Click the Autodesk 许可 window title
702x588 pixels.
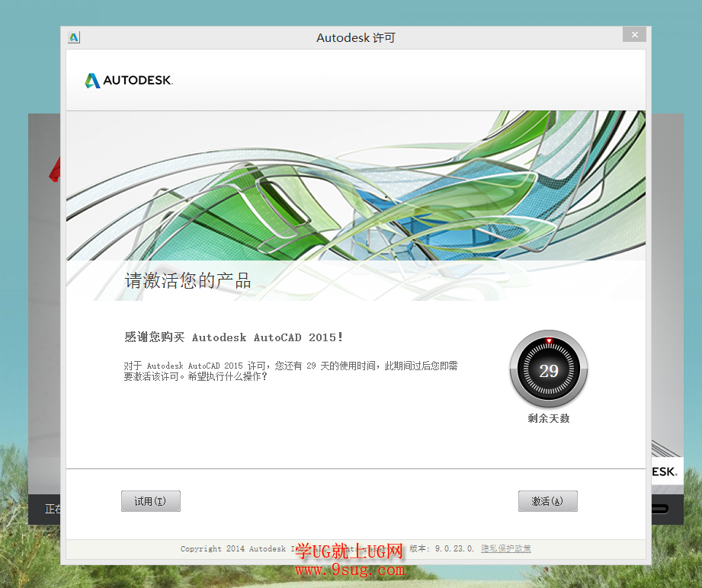point(356,37)
